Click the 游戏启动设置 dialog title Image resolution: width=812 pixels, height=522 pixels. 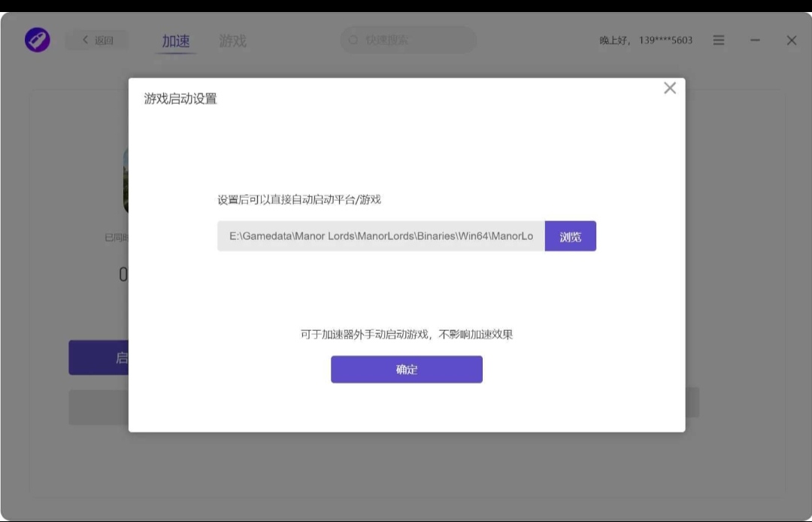pos(180,99)
